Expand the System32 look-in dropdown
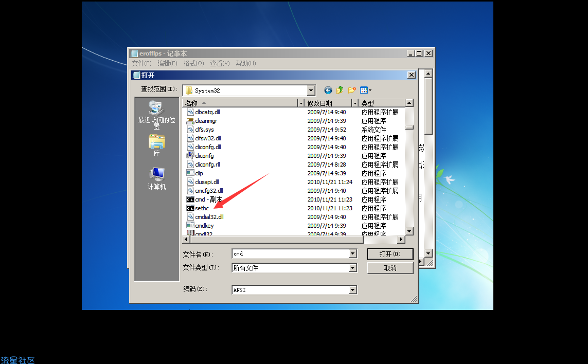This screenshot has height=364, width=588. [311, 90]
